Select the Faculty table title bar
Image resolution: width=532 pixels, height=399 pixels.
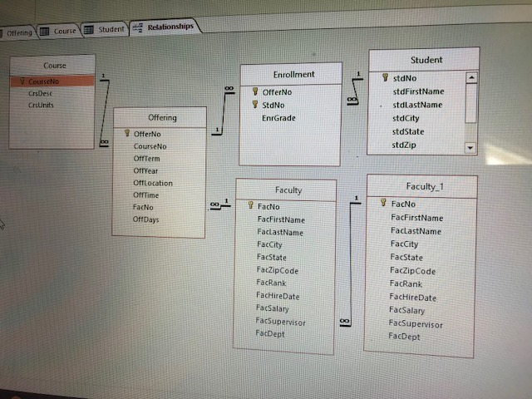286,190
